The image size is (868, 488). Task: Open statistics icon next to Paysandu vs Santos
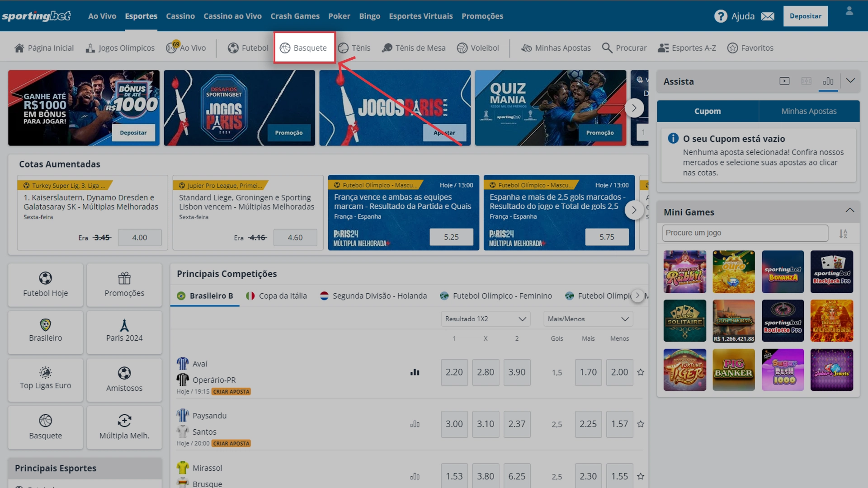(415, 424)
